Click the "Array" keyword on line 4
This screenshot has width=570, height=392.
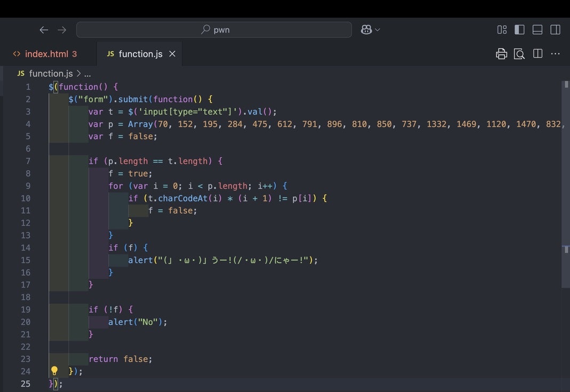pos(140,124)
